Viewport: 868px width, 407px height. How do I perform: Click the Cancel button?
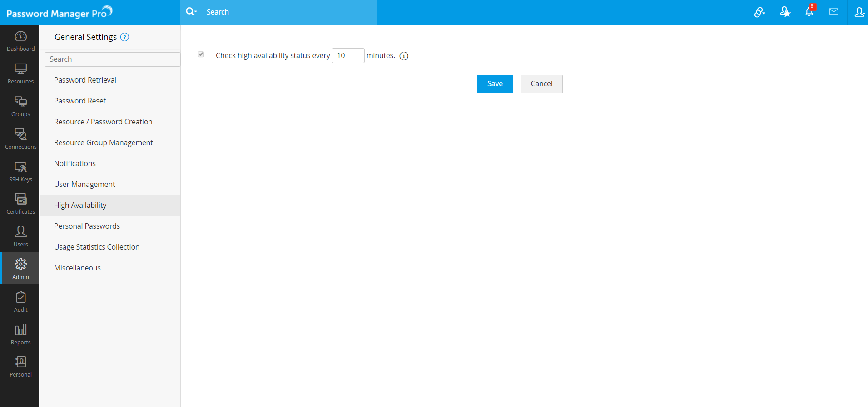[541, 84]
